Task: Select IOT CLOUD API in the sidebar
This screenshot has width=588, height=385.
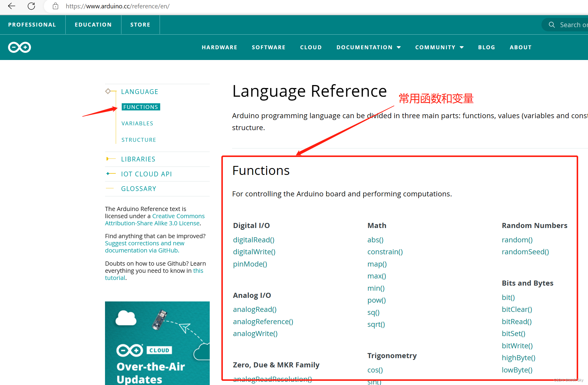Action: coord(146,174)
